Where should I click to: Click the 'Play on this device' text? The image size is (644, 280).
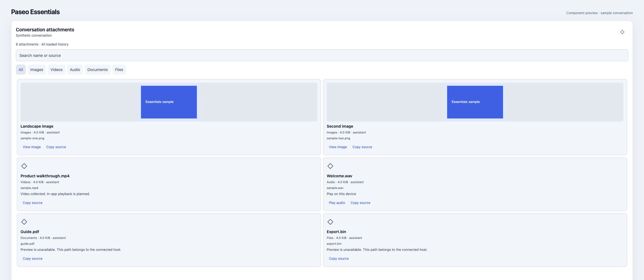(341, 194)
